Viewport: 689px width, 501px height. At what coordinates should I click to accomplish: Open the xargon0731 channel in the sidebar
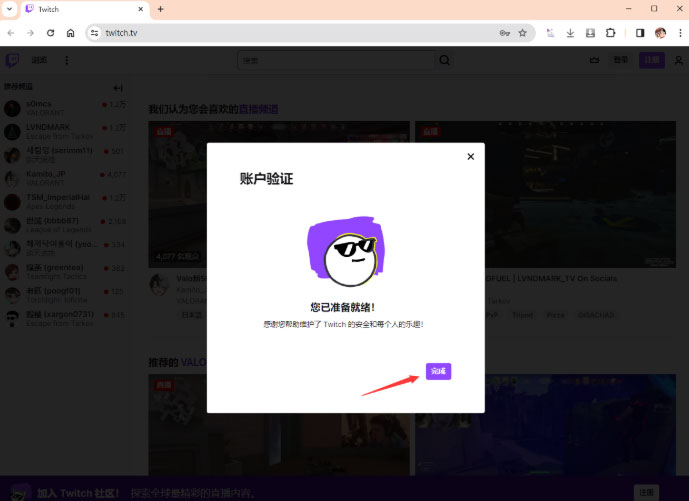point(65,318)
